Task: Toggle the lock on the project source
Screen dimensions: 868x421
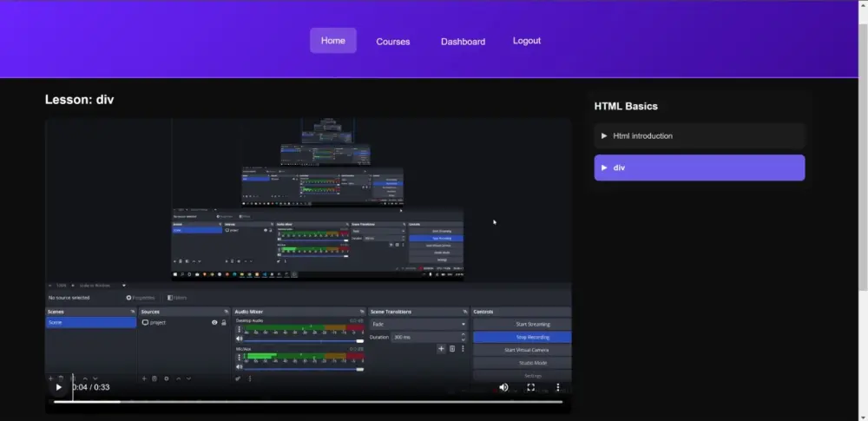Action: coord(224,322)
